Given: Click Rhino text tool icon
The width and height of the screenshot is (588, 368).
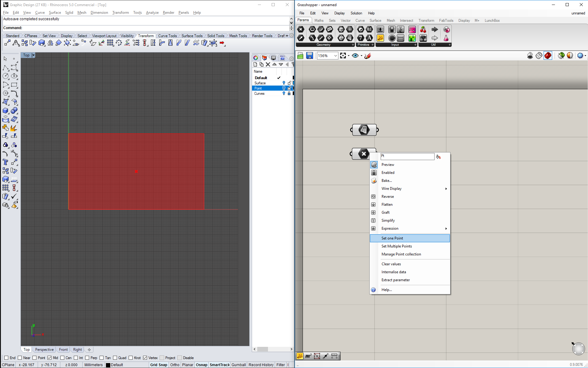Looking at the screenshot, I should tap(6, 162).
